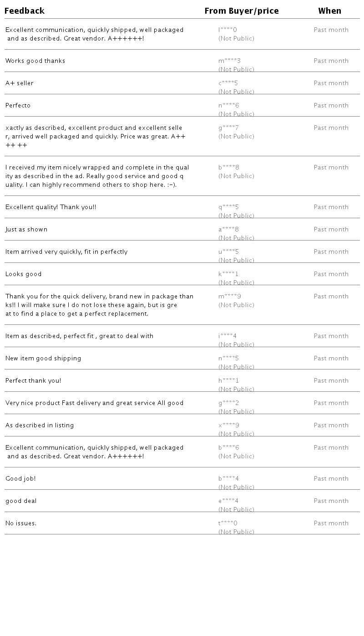Click 'Past month' on 'Looks good' row
The height and width of the screenshot is (636, 364).
click(331, 274)
